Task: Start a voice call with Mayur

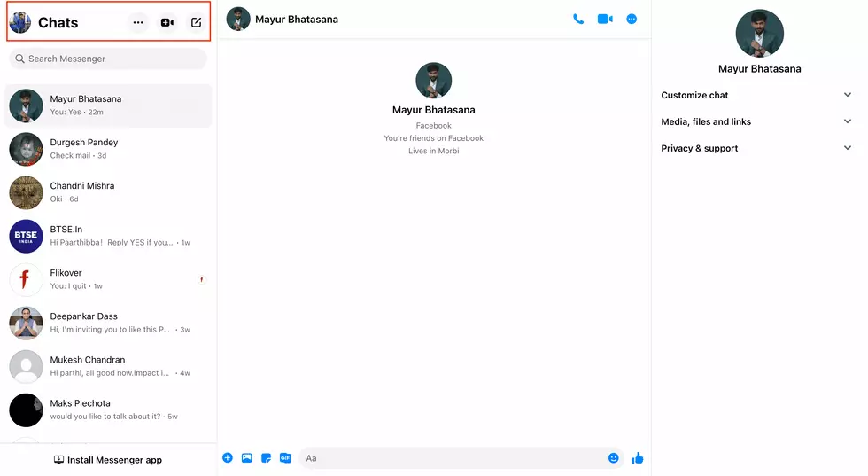Action: point(578,19)
